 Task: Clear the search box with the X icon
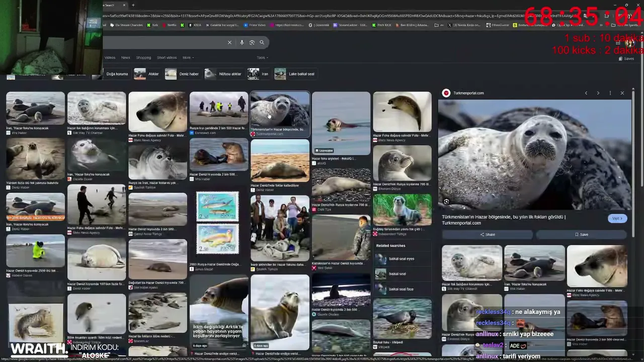(x=229, y=42)
